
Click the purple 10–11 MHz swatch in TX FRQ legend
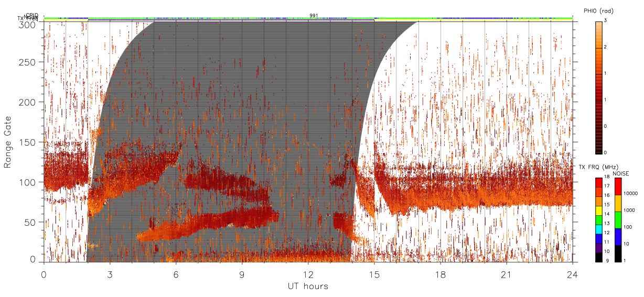point(598,248)
